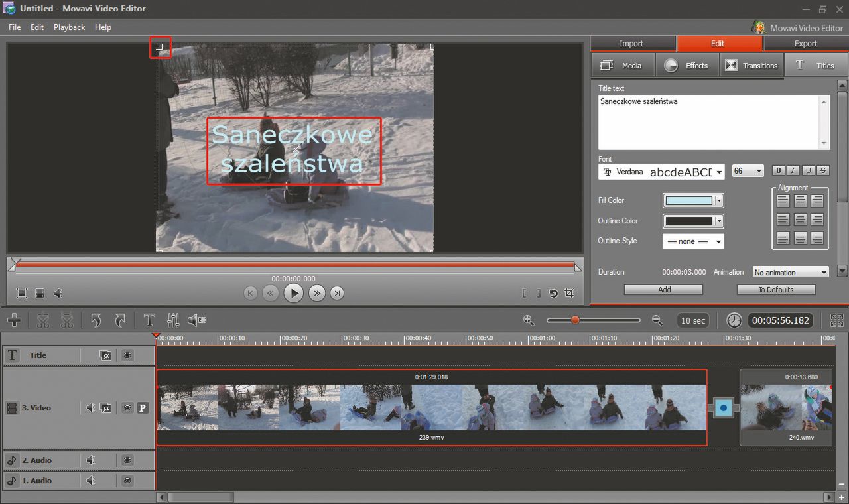This screenshot has height=504, width=849.
Task: Toggle visibility of the 1. Audio track
Action: [x=127, y=481]
